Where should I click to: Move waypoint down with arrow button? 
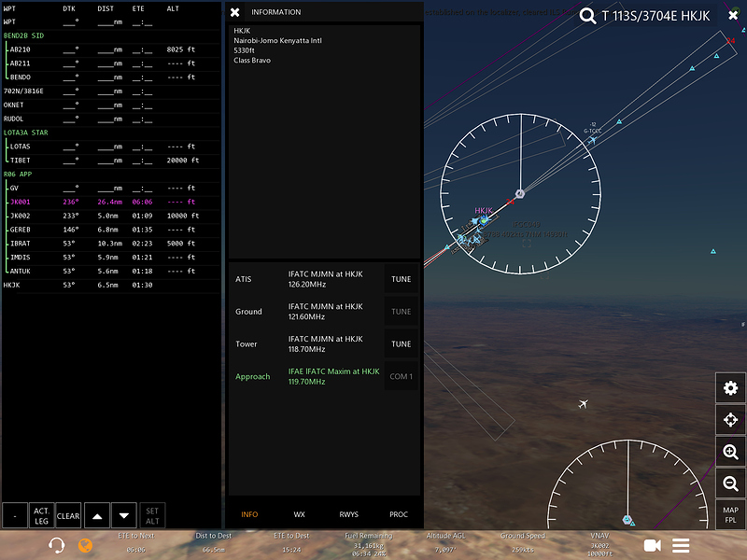[124, 516]
